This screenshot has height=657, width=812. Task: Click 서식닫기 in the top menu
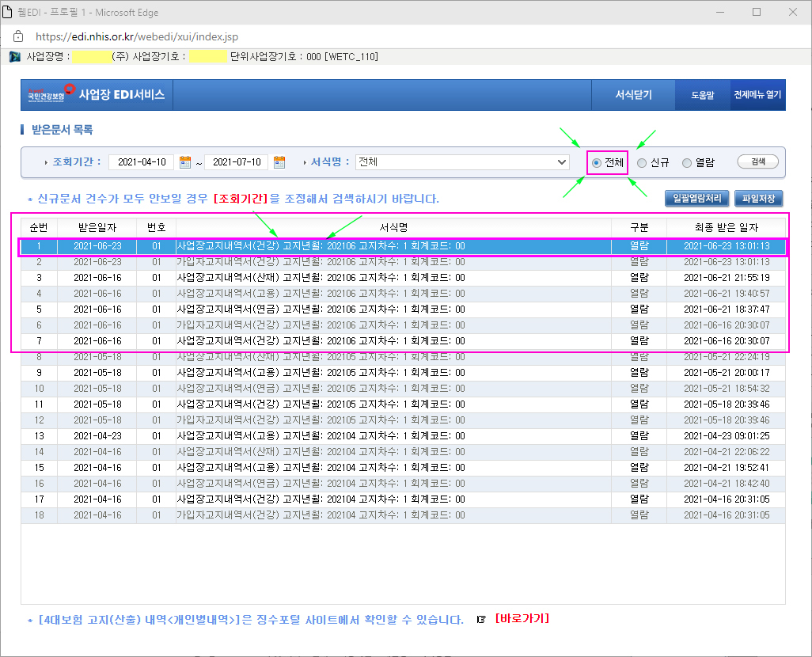tap(633, 95)
